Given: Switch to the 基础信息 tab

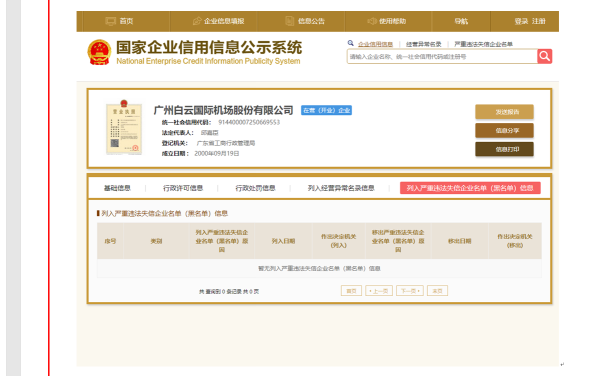Looking at the screenshot, I should pos(117,188).
